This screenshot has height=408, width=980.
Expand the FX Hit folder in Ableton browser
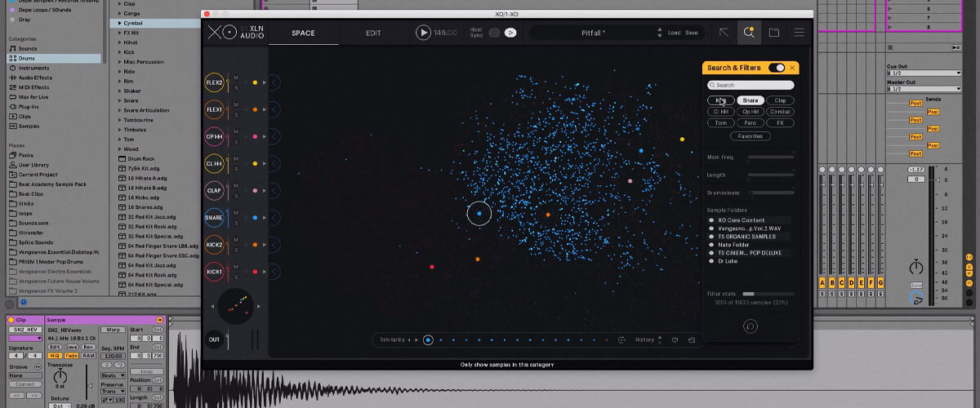point(120,33)
